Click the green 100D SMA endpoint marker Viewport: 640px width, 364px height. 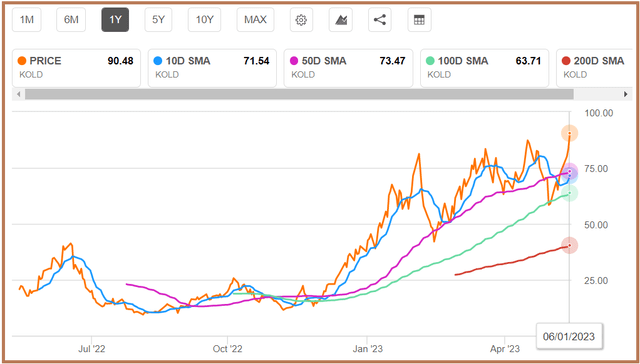point(569,193)
